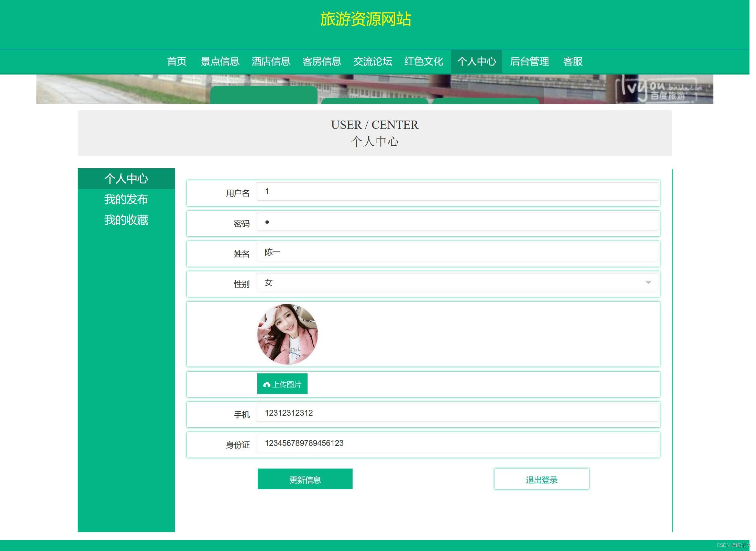Go to 景点信息 in navigation
756x551 pixels.
(220, 61)
